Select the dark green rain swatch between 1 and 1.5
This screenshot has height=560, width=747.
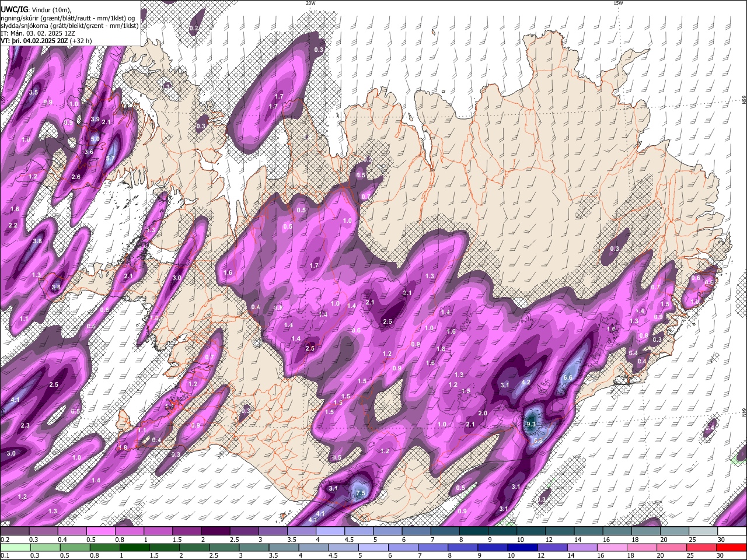(x=135, y=547)
